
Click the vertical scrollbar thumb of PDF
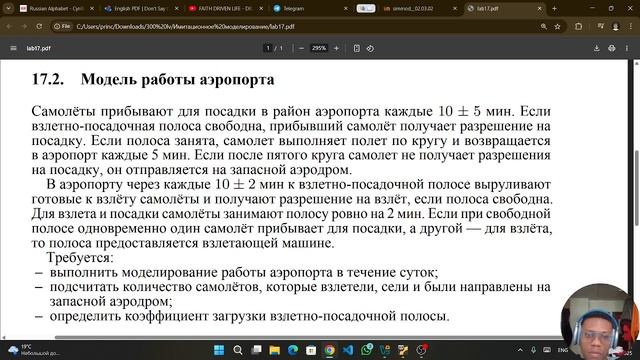tap(636, 188)
